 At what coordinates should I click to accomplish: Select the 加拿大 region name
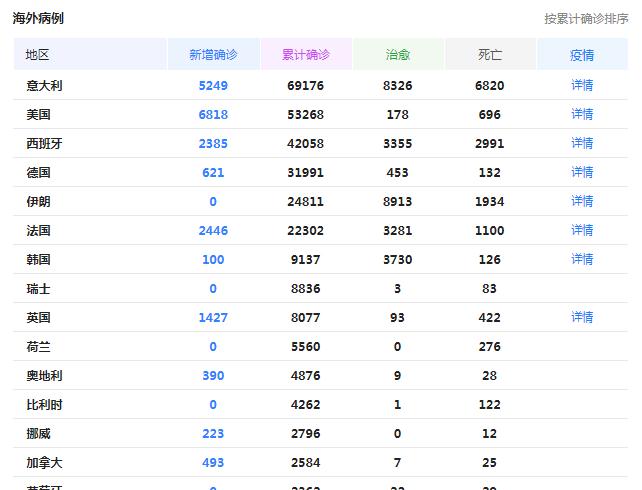point(44,463)
